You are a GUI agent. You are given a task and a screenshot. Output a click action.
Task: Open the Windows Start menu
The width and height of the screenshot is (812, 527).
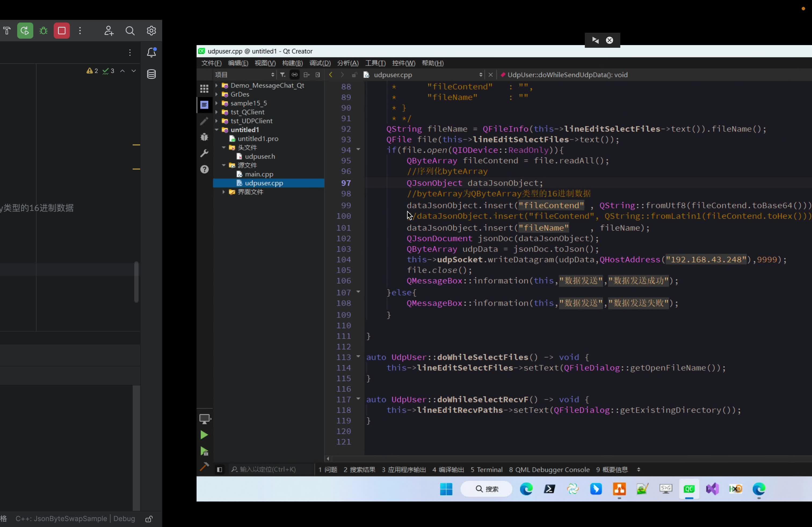[x=446, y=489]
